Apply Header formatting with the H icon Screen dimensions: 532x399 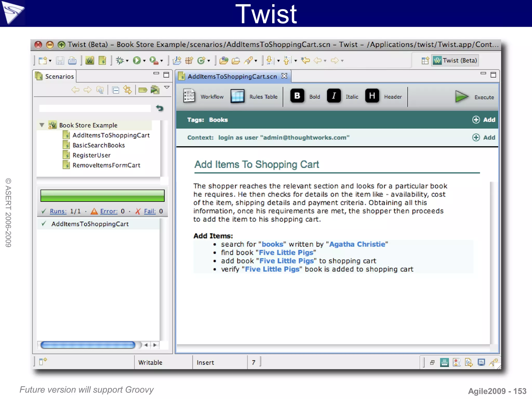click(372, 96)
